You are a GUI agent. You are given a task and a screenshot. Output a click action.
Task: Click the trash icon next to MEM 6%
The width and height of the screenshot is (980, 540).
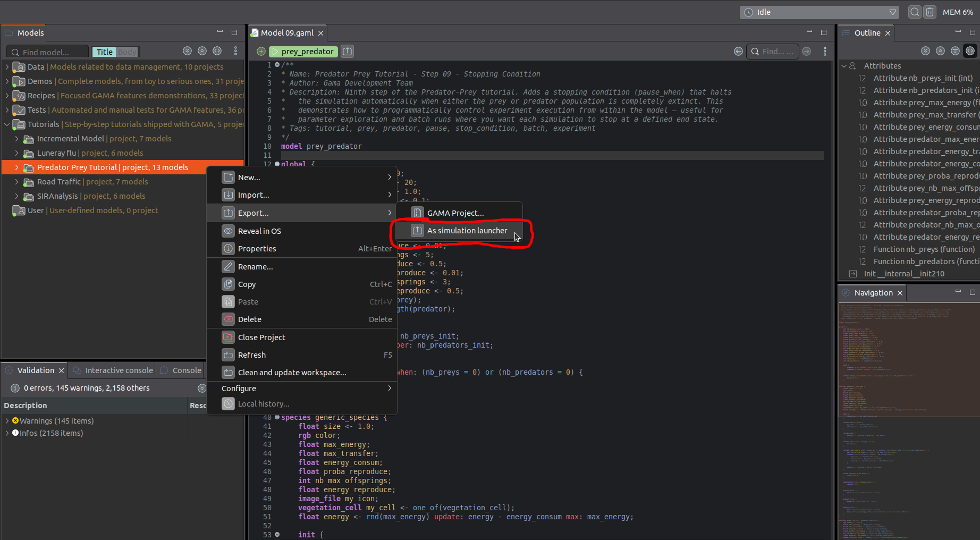coord(930,12)
